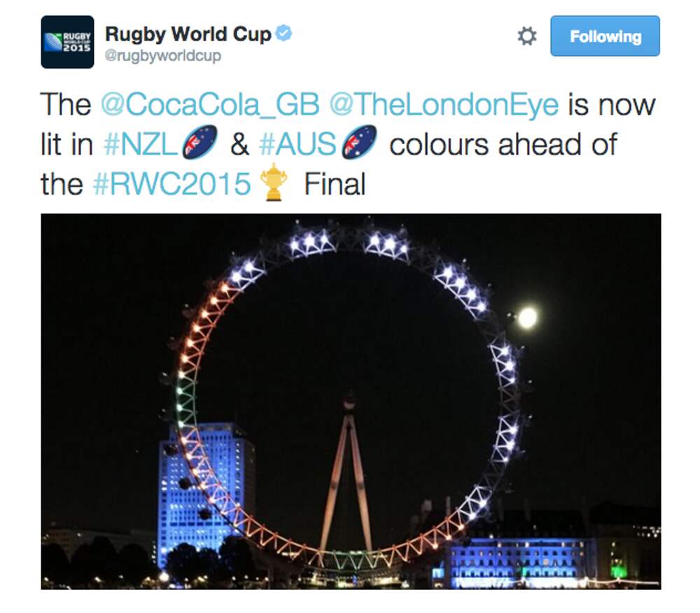
Task: Click the moon in the photo
Action: (528, 318)
